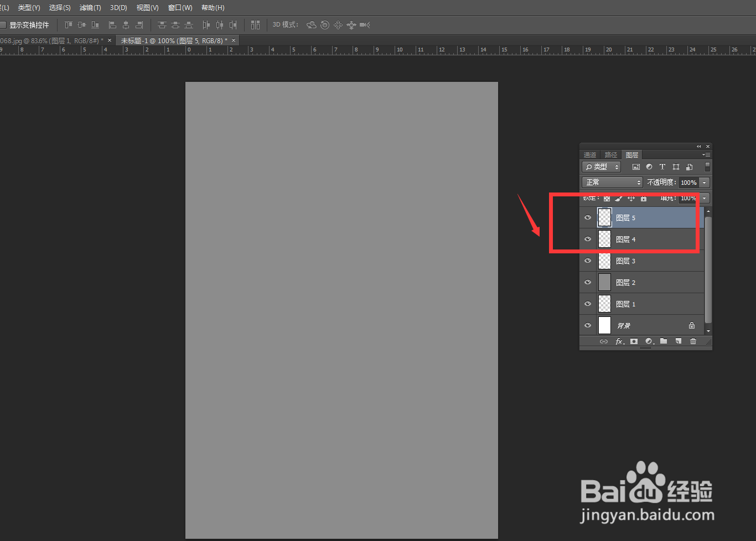Switch to the 路径 tab
The height and width of the screenshot is (541, 756).
(611, 155)
